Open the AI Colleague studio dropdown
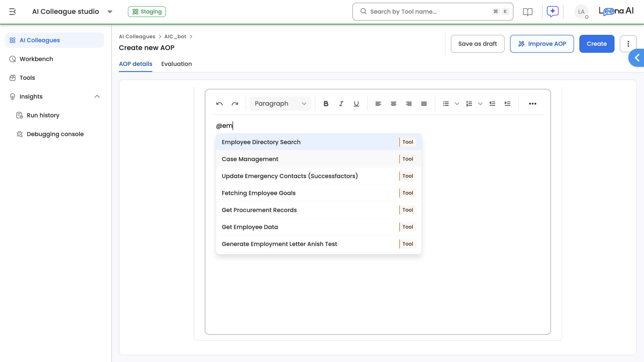644x362 pixels. tap(72, 11)
